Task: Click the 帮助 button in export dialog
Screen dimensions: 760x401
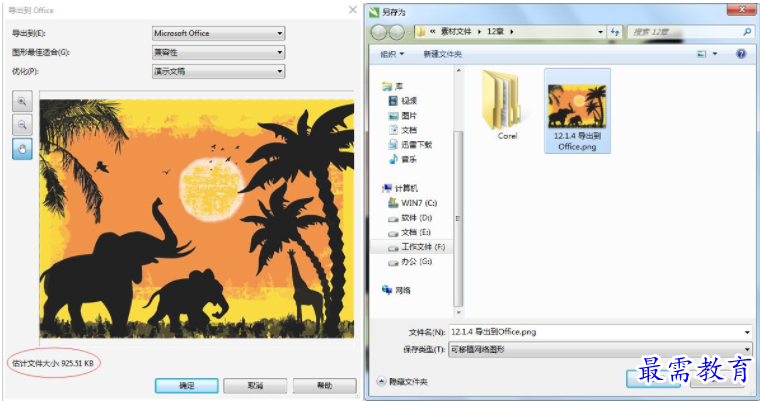Action: (x=324, y=386)
